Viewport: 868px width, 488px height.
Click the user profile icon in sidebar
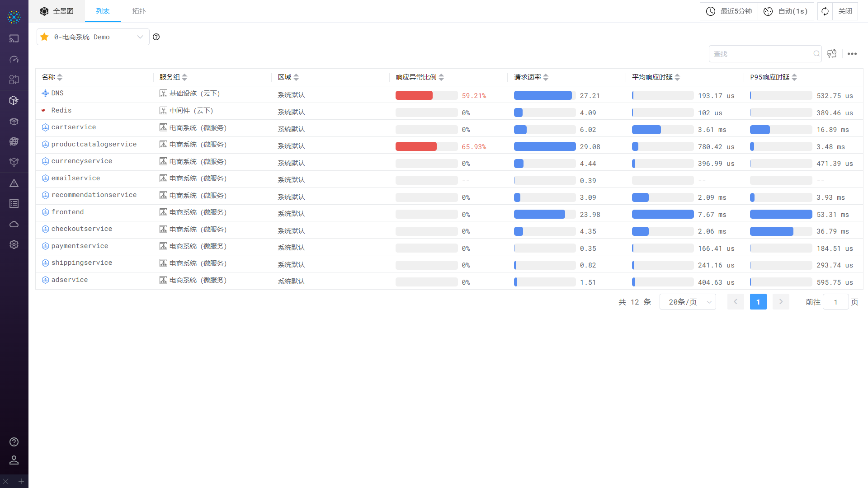coord(14,460)
